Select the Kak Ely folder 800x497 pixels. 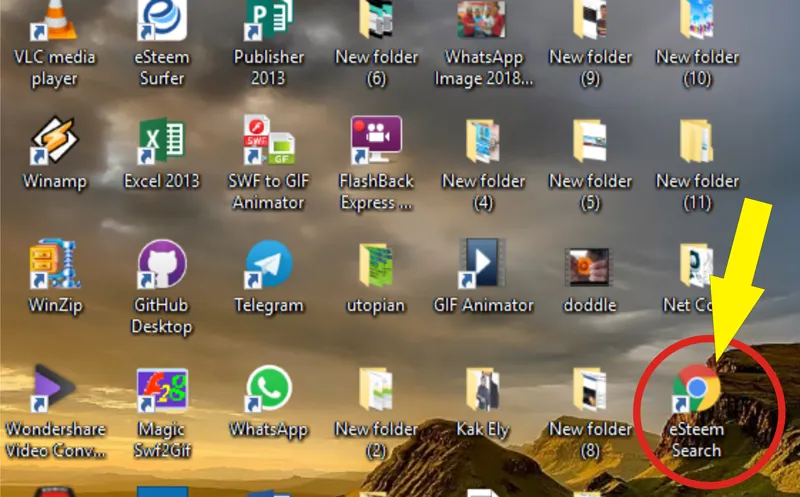click(x=483, y=389)
